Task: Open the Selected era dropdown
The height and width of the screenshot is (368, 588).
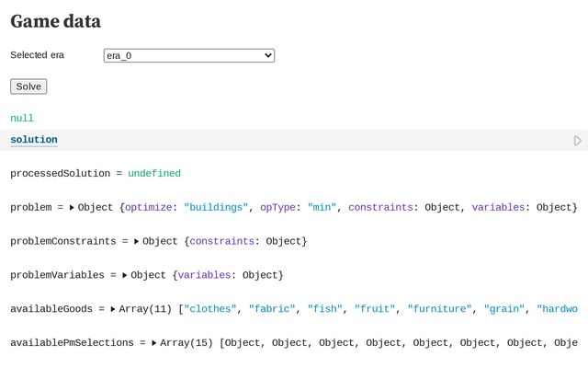Action: 189,55
